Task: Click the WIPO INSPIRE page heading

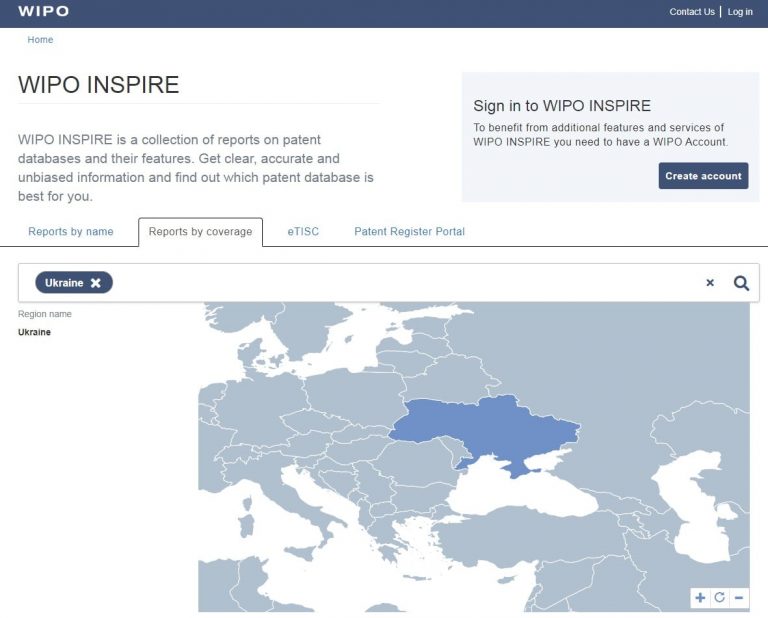Action: point(98,85)
